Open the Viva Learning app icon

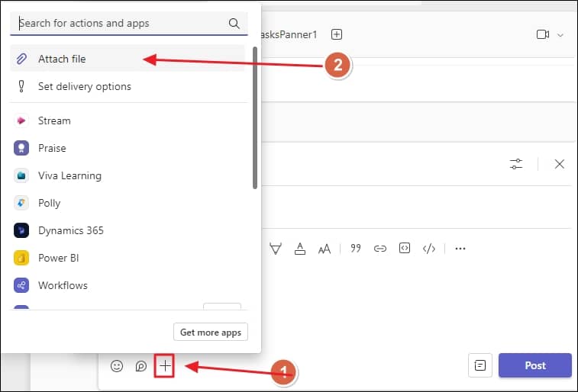21,175
